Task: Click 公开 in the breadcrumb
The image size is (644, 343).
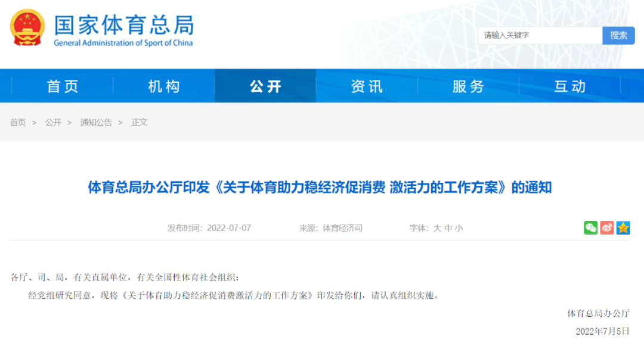Action: pos(53,122)
